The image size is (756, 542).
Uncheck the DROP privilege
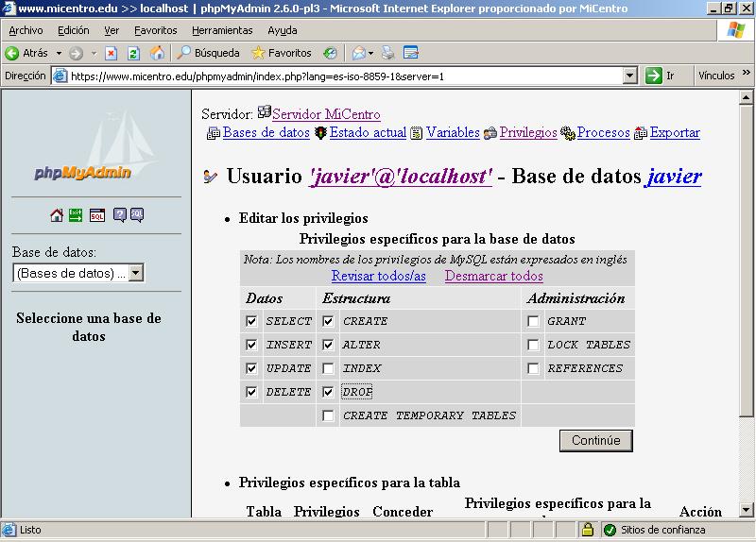[x=328, y=392]
